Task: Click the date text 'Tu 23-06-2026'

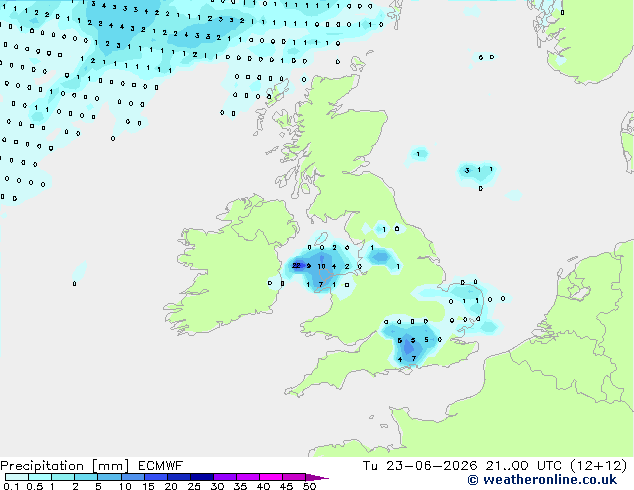Action: pos(420,466)
